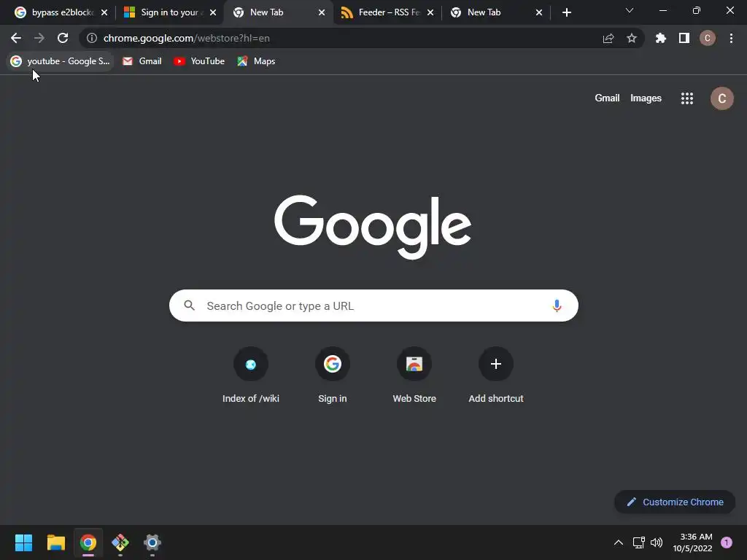Image resolution: width=747 pixels, height=560 pixels.
Task: Show hidden system tray icons
Action: (619, 542)
